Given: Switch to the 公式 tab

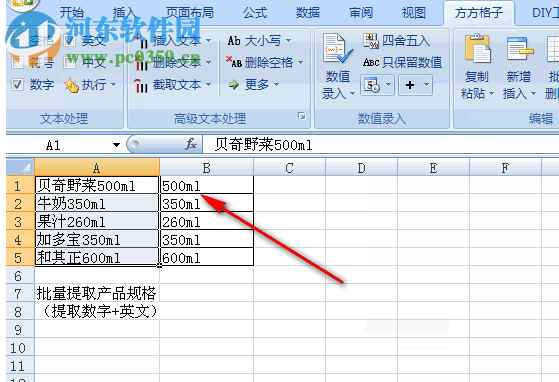Looking at the screenshot, I should tap(255, 13).
